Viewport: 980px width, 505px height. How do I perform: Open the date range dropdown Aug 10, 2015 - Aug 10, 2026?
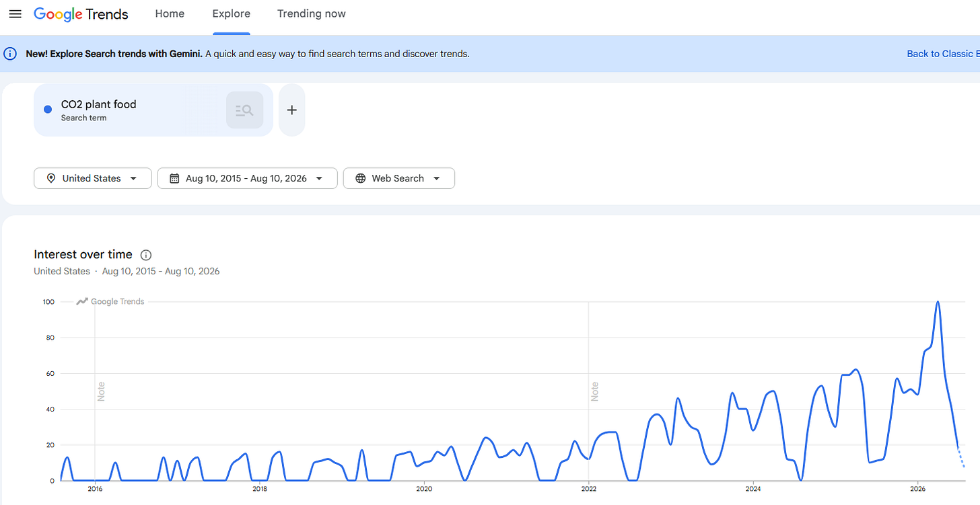247,178
